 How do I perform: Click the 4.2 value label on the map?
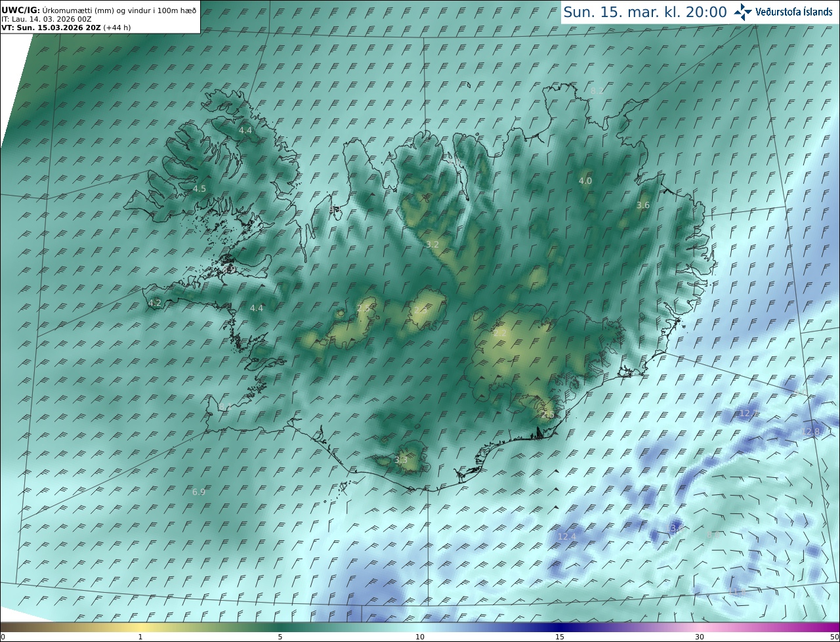[x=155, y=303]
